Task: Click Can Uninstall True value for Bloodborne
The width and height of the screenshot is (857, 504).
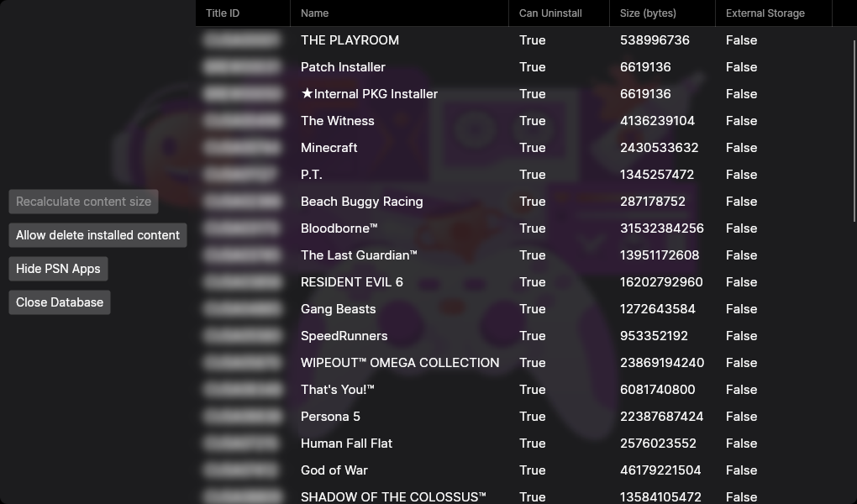Action: (x=533, y=228)
